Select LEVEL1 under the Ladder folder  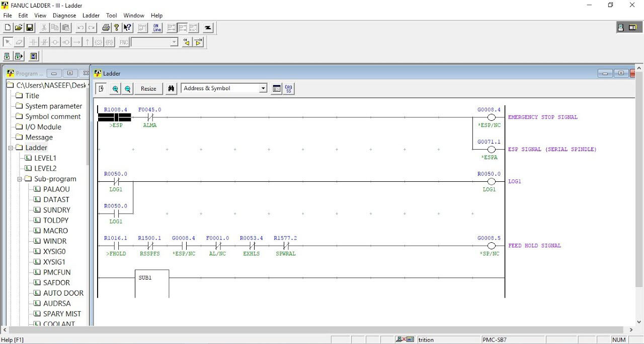[46, 158]
